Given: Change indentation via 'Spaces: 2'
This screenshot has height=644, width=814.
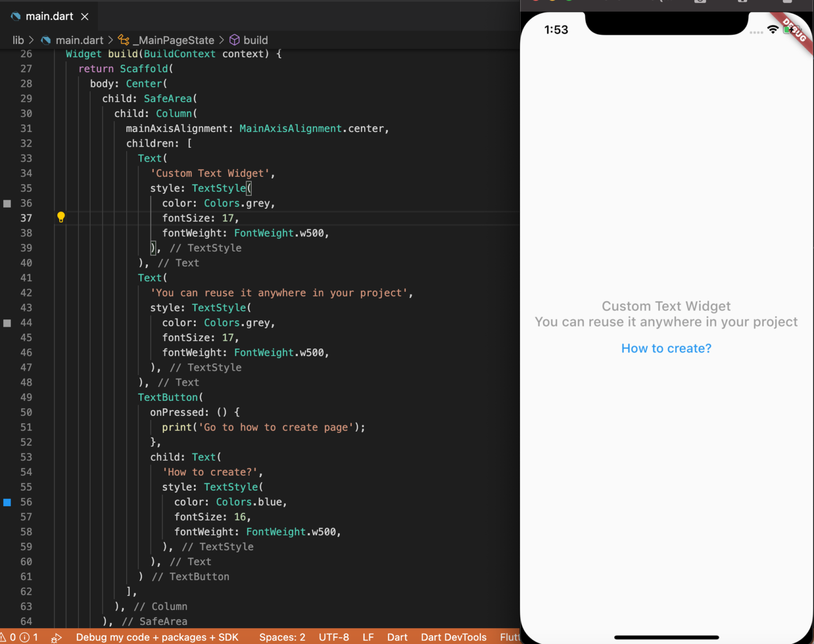Looking at the screenshot, I should click(282, 637).
